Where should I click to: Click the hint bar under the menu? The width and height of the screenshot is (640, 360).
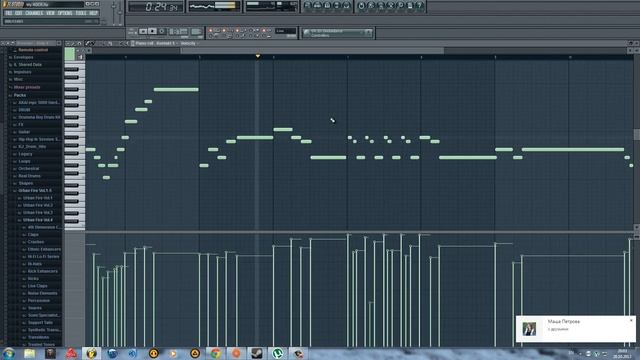(51, 22)
